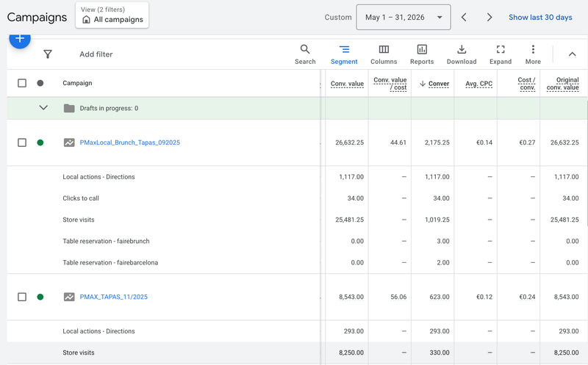Click the green status dot of PMAX_TAPAS_11/2025
Viewport: 588px width, 365px height.
(x=40, y=297)
